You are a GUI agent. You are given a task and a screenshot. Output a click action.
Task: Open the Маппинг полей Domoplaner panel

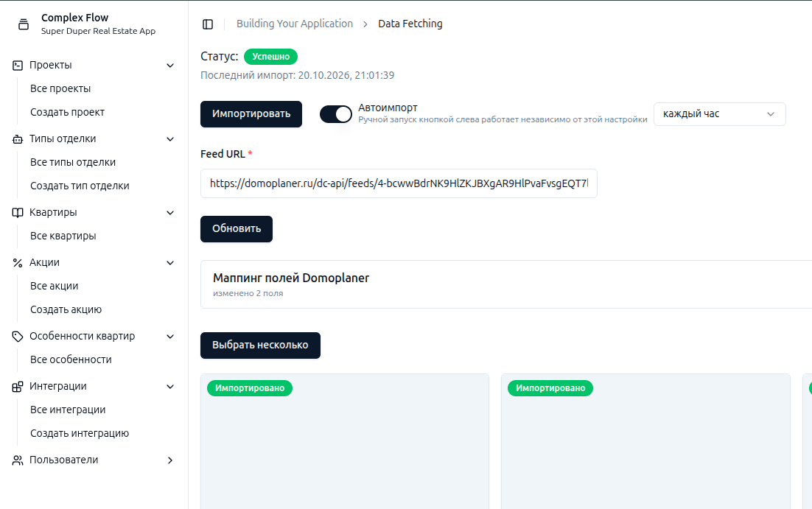click(x=506, y=284)
